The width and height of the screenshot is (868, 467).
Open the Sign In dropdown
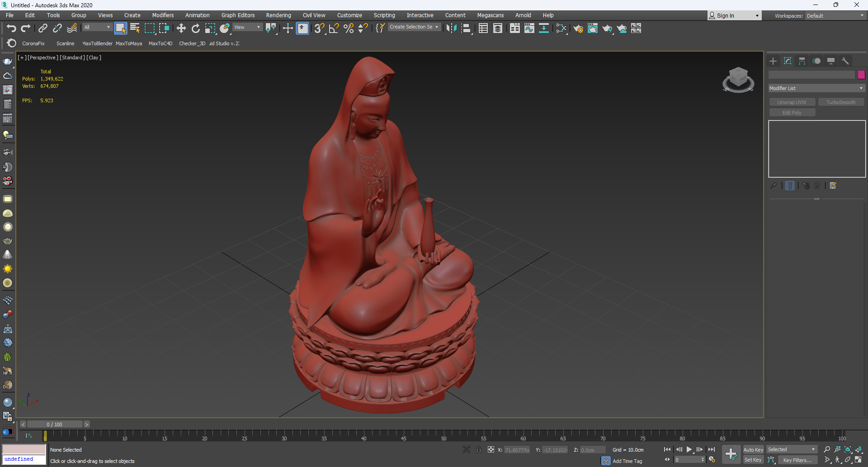(x=734, y=15)
